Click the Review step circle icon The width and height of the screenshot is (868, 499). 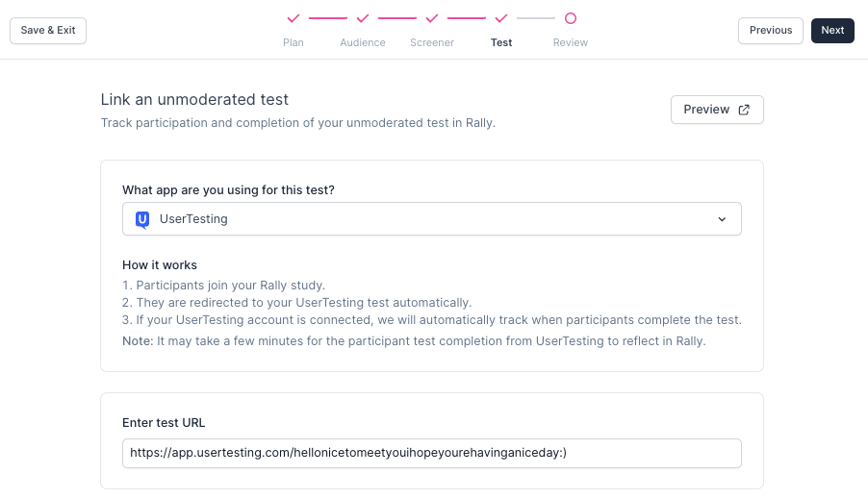click(x=571, y=18)
